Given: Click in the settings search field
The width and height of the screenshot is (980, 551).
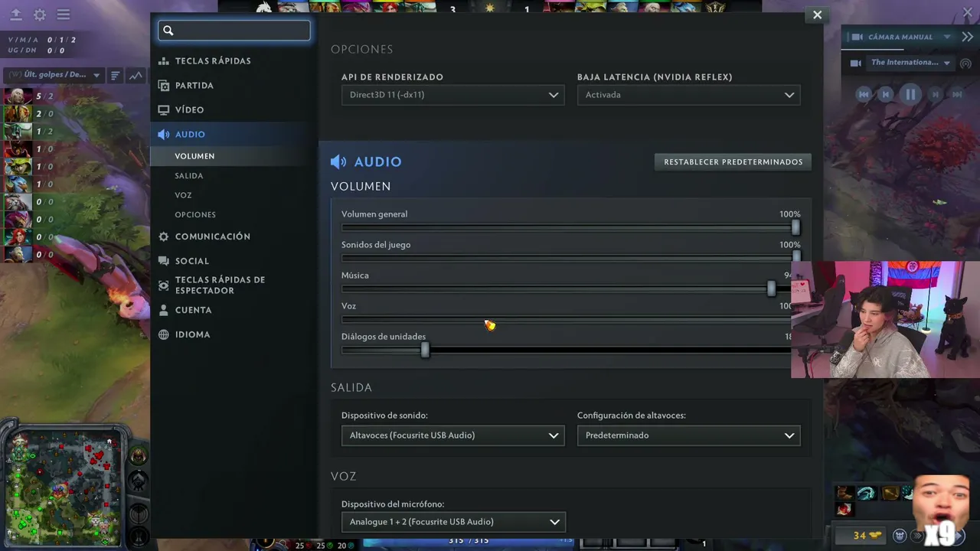Looking at the screenshot, I should coord(234,31).
